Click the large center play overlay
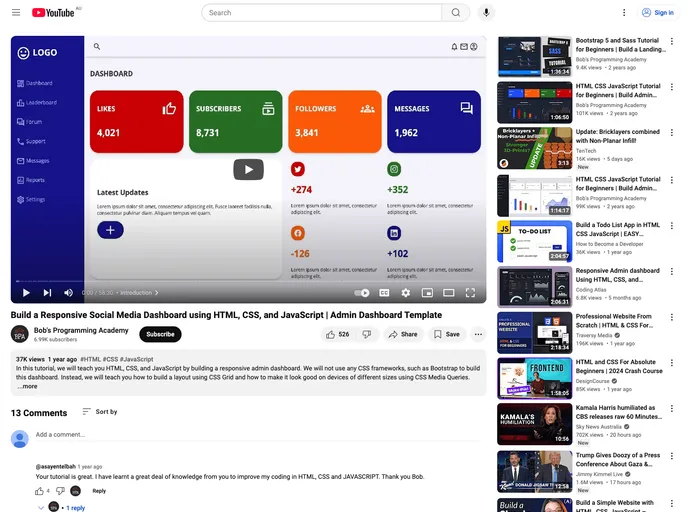The height and width of the screenshot is (512, 688). pyautogui.click(x=248, y=169)
